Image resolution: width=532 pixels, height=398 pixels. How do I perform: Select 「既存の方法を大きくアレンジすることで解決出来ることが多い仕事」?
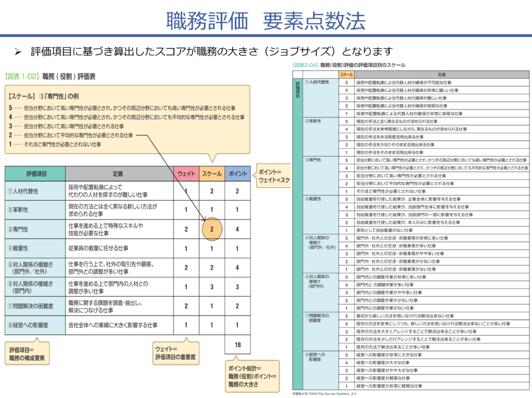click(416, 332)
